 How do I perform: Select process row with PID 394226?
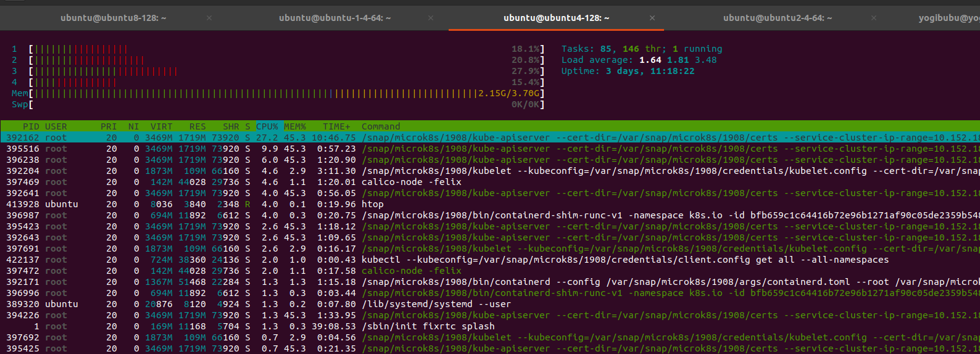pyautogui.click(x=490, y=315)
